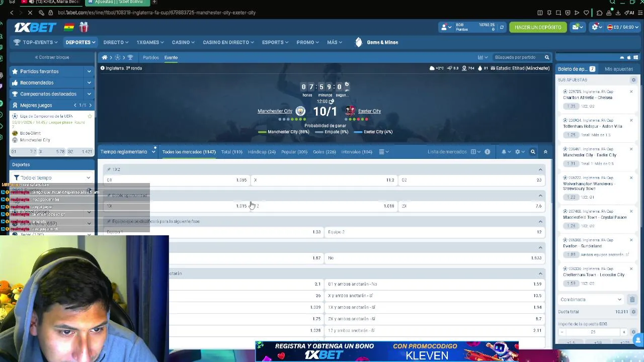The image size is (644, 362).
Task: Open Exeter City team link
Action: click(x=369, y=111)
